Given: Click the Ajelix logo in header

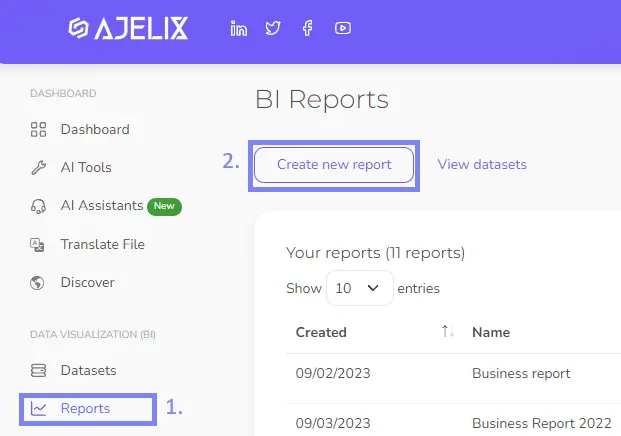Looking at the screenshot, I should click(x=128, y=28).
